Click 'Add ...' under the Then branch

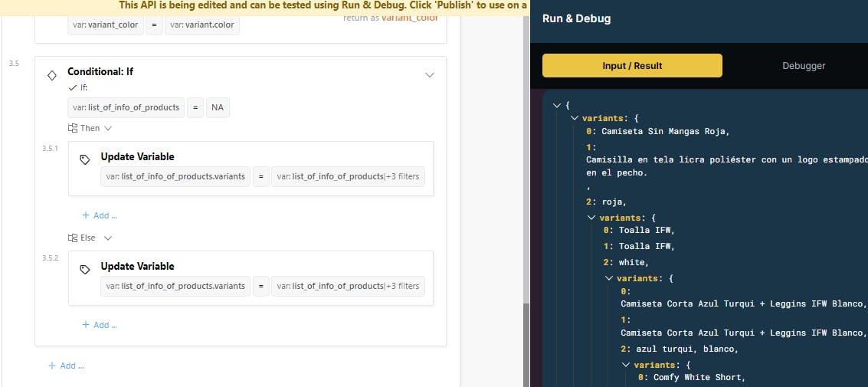100,215
